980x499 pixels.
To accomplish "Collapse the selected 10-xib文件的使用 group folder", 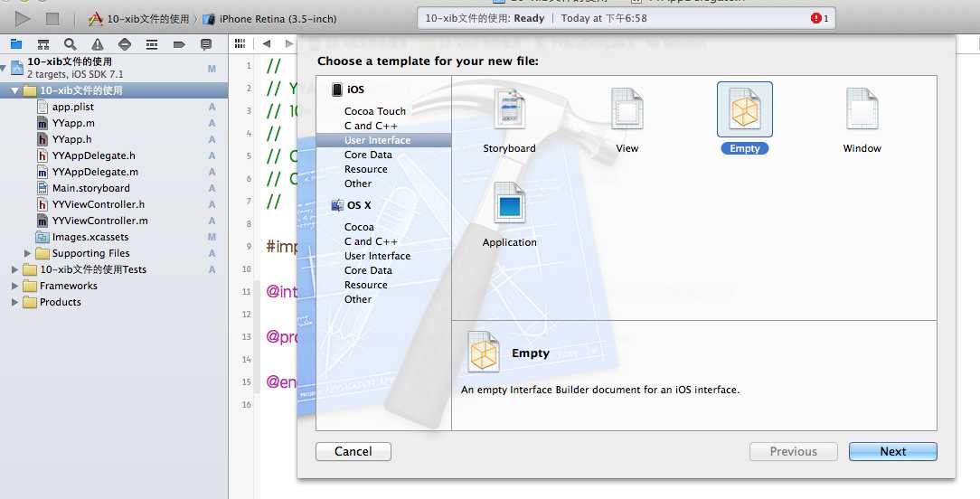I will pyautogui.click(x=15, y=90).
